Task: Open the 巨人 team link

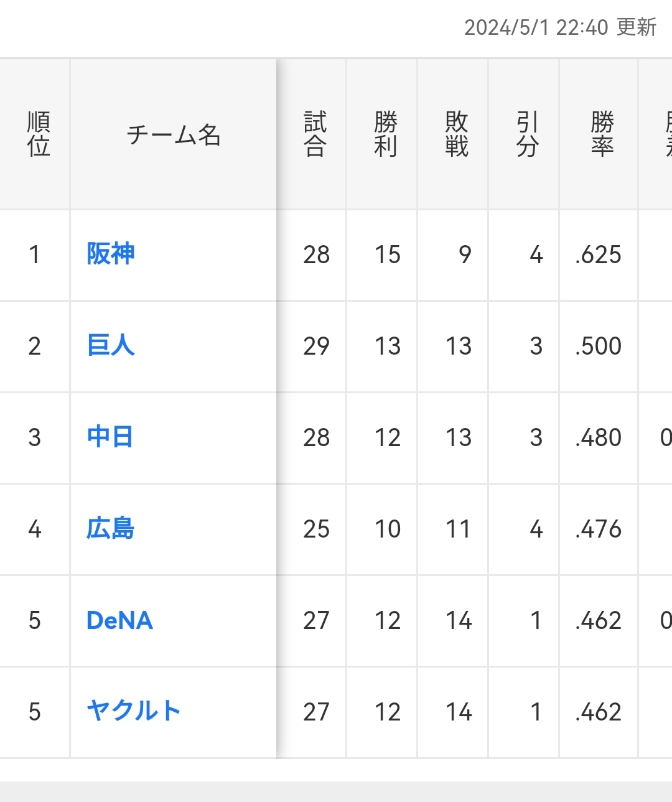Action: 111,345
